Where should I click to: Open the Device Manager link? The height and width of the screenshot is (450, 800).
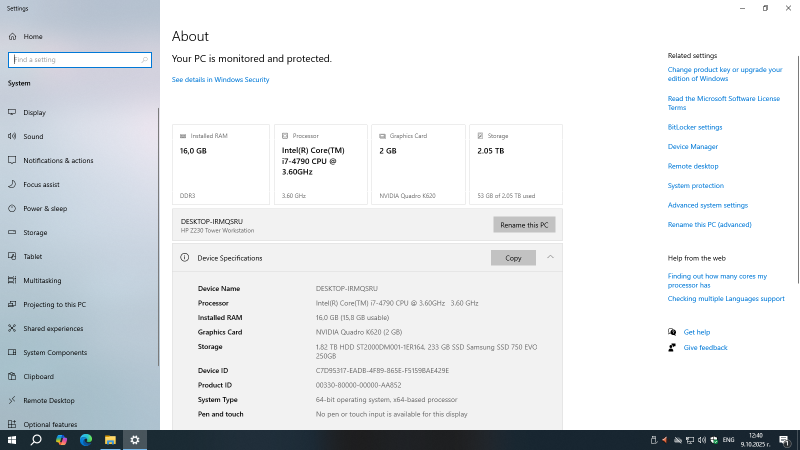692,147
